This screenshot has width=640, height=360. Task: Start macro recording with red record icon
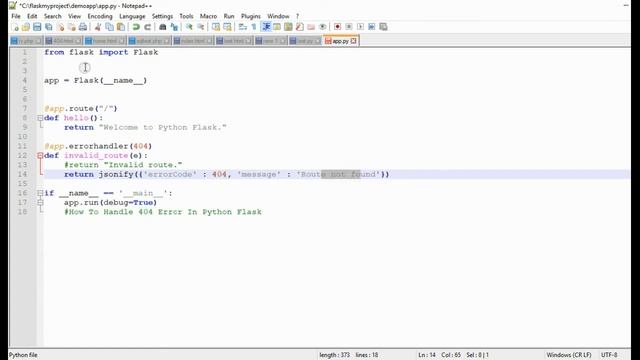[x=338, y=27]
